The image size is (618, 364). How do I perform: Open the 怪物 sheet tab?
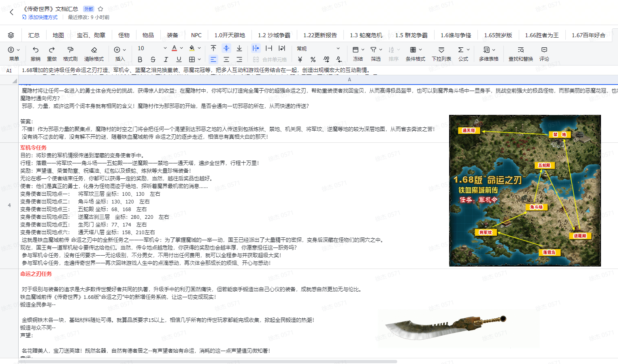point(124,35)
